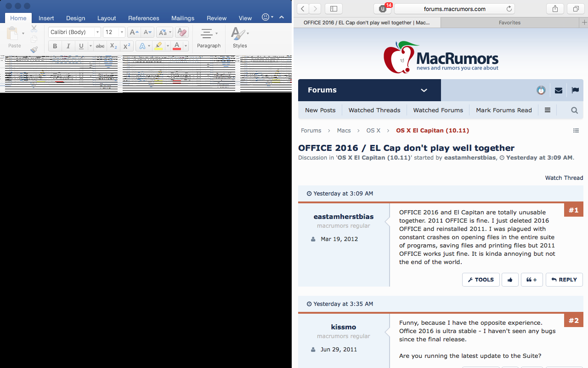588x368 pixels.
Task: Toggle Subscript formatting
Action: point(113,46)
